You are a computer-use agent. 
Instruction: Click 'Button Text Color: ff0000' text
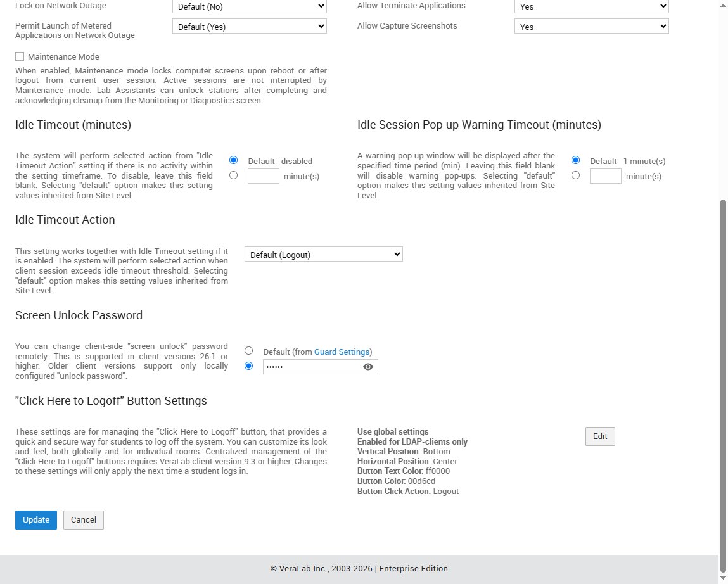(x=404, y=471)
